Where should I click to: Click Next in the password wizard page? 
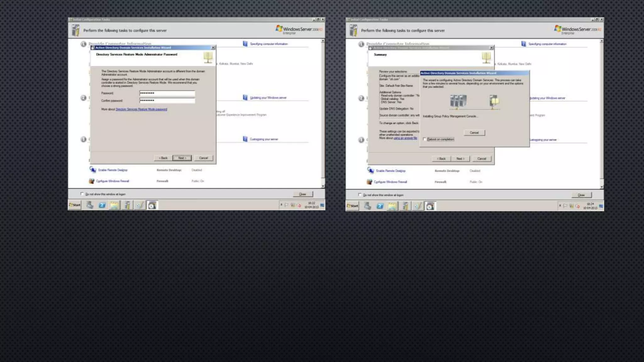182,158
